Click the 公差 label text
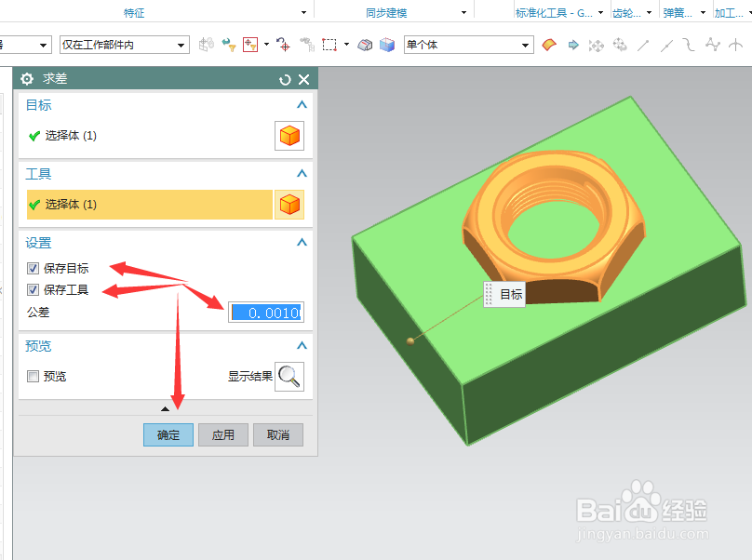 [x=38, y=313]
